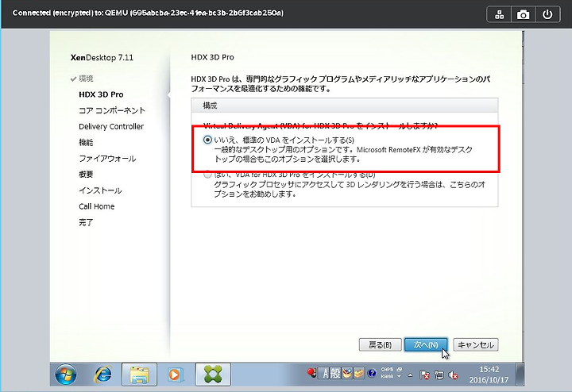Select インストール step in sidebar
Image resolution: width=572 pixels, height=392 pixels.
100,190
